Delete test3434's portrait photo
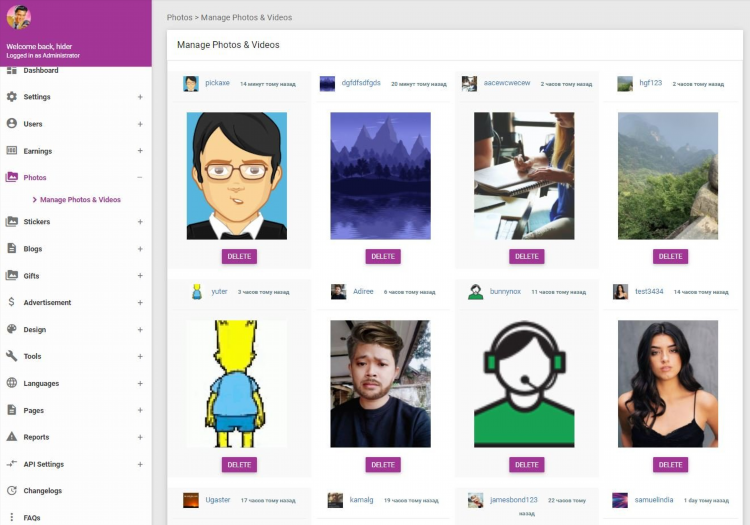Image resolution: width=750 pixels, height=525 pixels. (671, 465)
